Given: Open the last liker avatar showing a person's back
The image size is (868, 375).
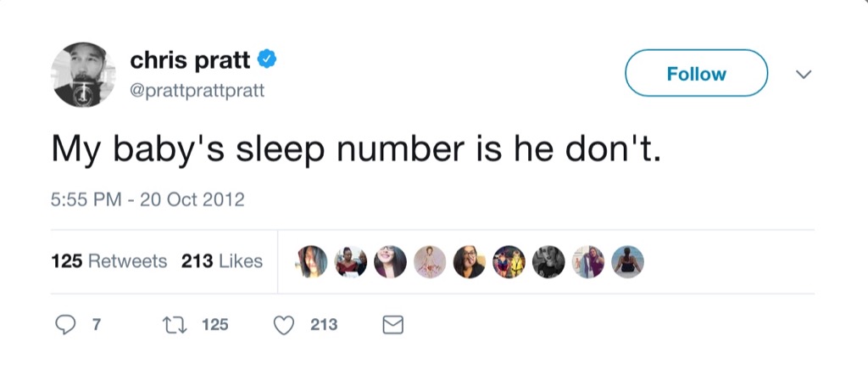Looking at the screenshot, I should pos(627,261).
